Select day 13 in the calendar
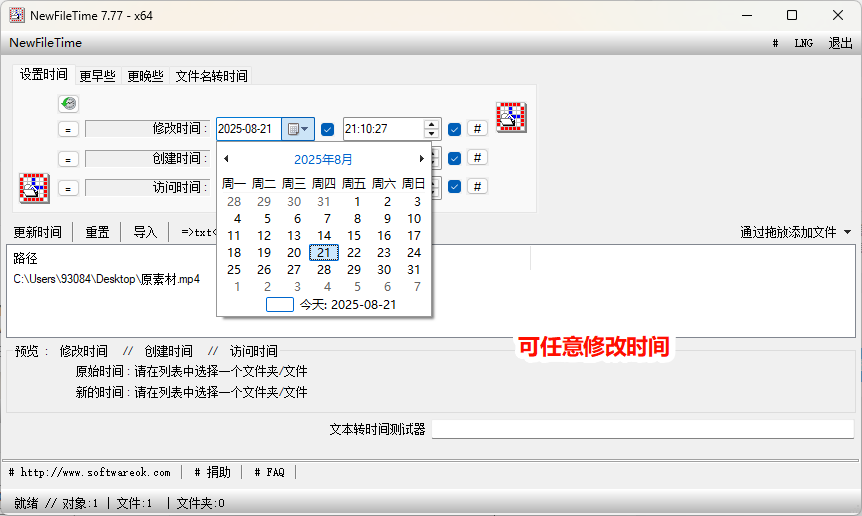Screen dimensions: 862x516 pos(294,236)
